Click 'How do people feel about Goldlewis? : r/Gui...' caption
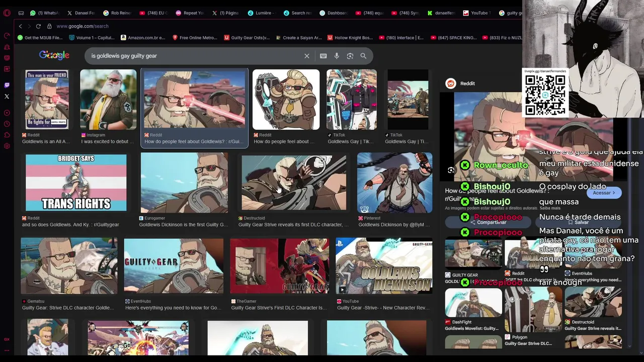644x362 pixels. (x=194, y=142)
